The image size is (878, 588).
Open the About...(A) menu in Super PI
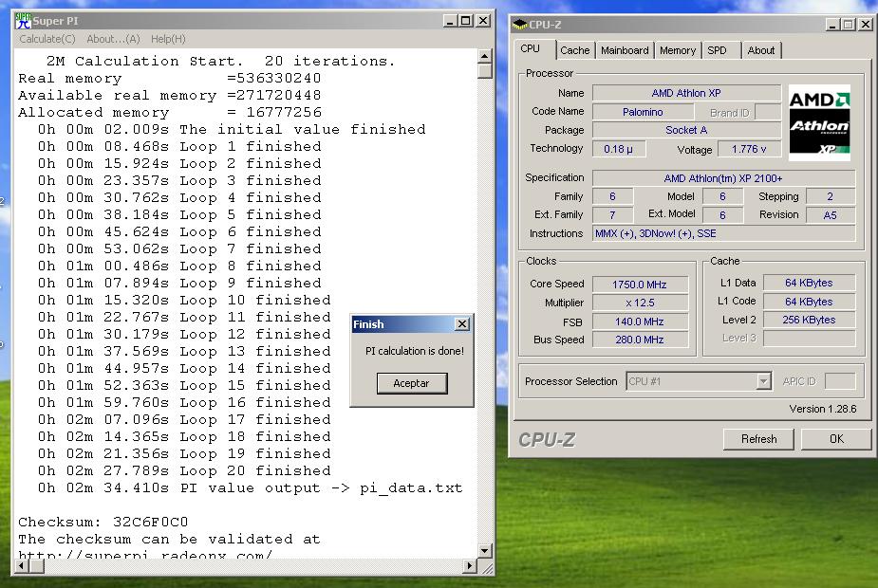(113, 39)
